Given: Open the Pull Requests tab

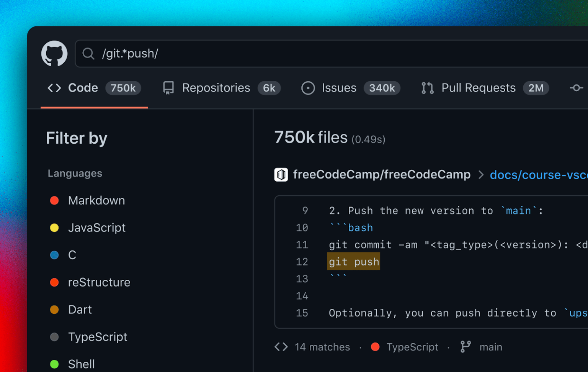Looking at the screenshot, I should (x=478, y=88).
